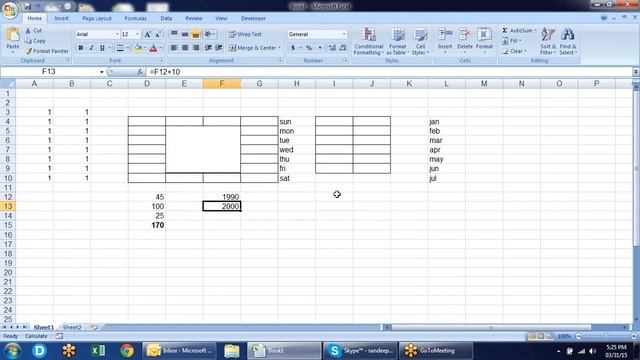Open the Fill dropdown
640x360 pixels.
pos(511,41)
